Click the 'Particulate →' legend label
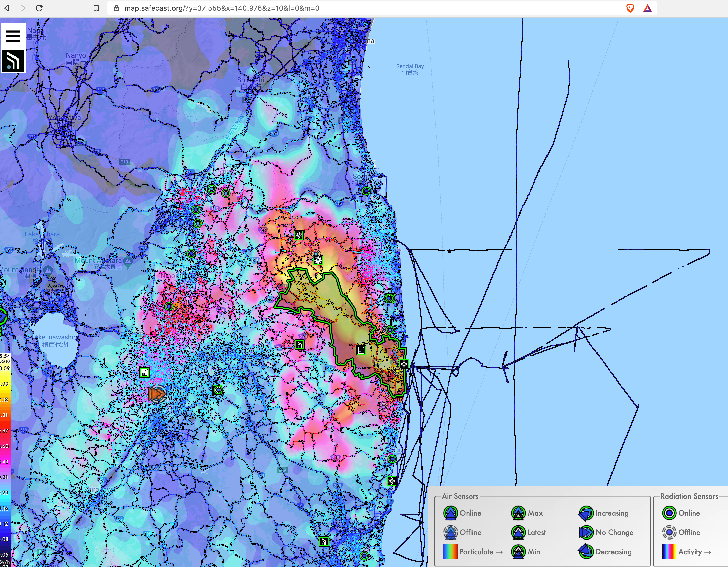 click(x=481, y=552)
